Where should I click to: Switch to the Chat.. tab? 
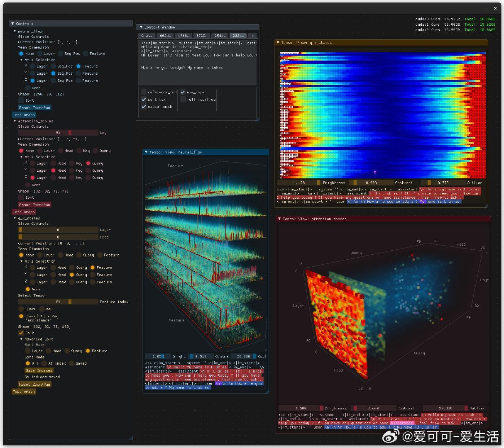coord(147,36)
